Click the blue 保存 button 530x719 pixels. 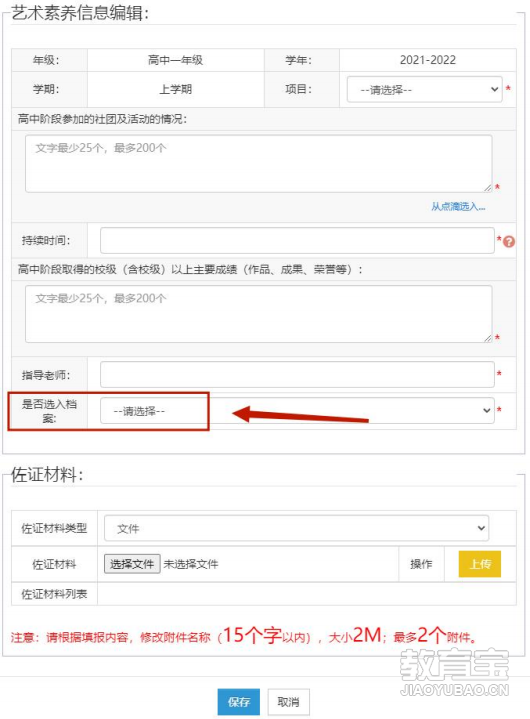(x=238, y=702)
